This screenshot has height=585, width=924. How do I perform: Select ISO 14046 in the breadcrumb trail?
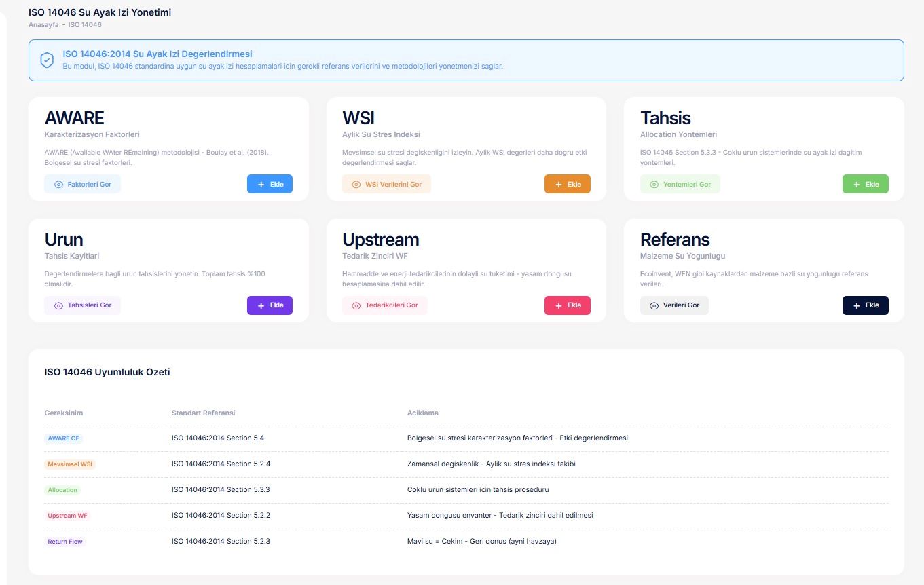(x=83, y=24)
